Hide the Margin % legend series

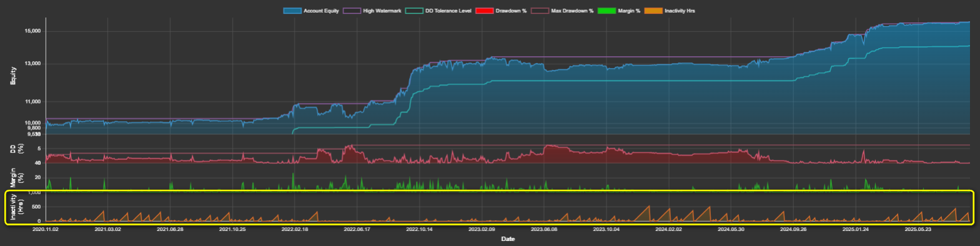(619, 11)
